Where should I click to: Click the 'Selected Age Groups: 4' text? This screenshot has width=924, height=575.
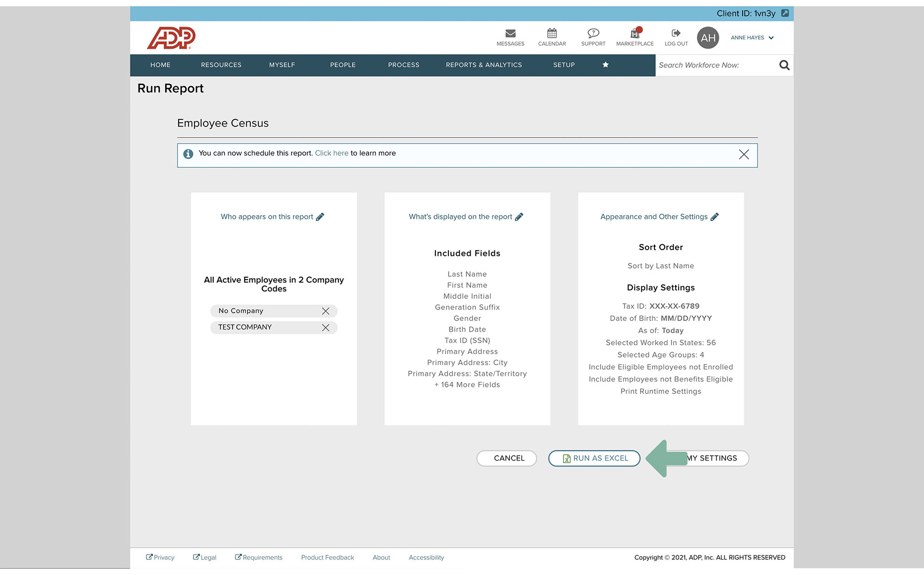point(661,355)
